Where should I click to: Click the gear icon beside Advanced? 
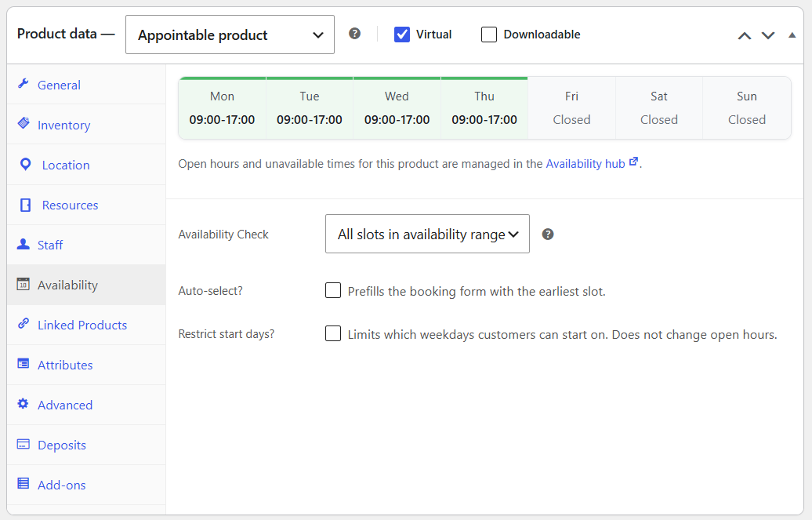pyautogui.click(x=23, y=404)
